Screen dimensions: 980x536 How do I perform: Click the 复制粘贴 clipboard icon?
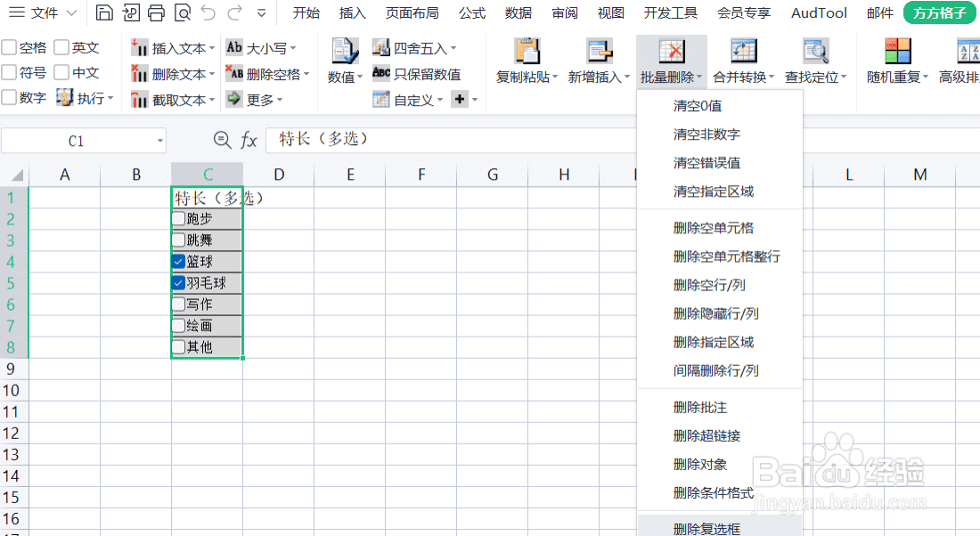point(527,52)
